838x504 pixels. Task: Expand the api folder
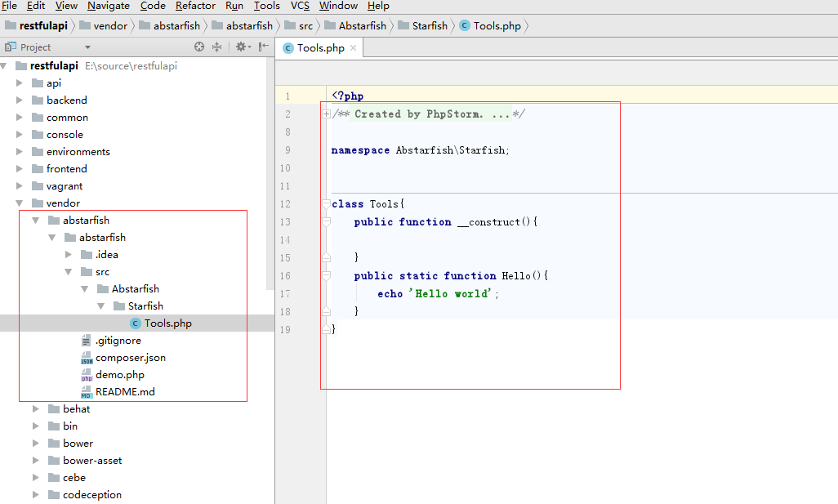tap(20, 83)
